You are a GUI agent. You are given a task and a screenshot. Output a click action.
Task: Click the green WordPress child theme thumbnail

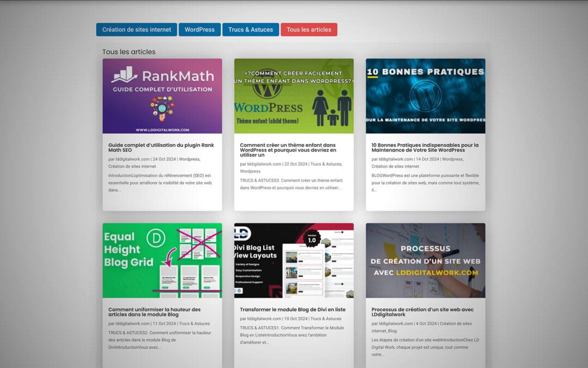pos(294,95)
